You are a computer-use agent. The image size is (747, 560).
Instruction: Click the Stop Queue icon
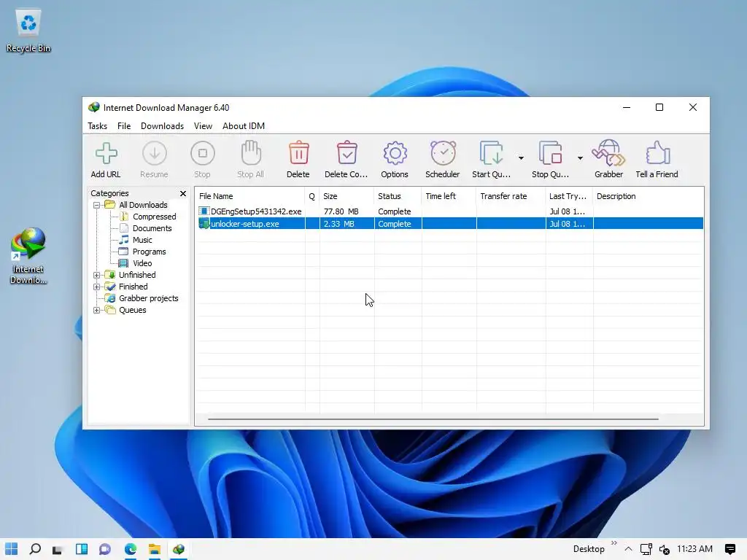[x=550, y=153]
